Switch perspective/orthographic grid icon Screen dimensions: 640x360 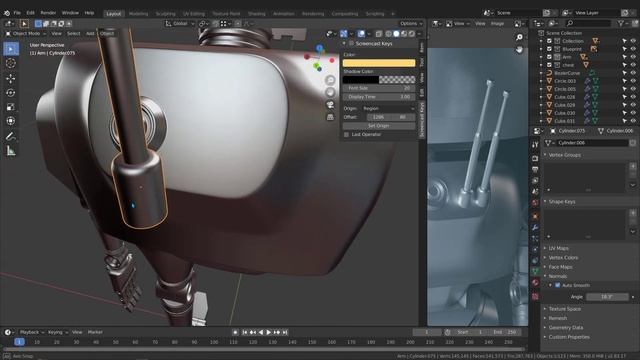[x=330, y=118]
